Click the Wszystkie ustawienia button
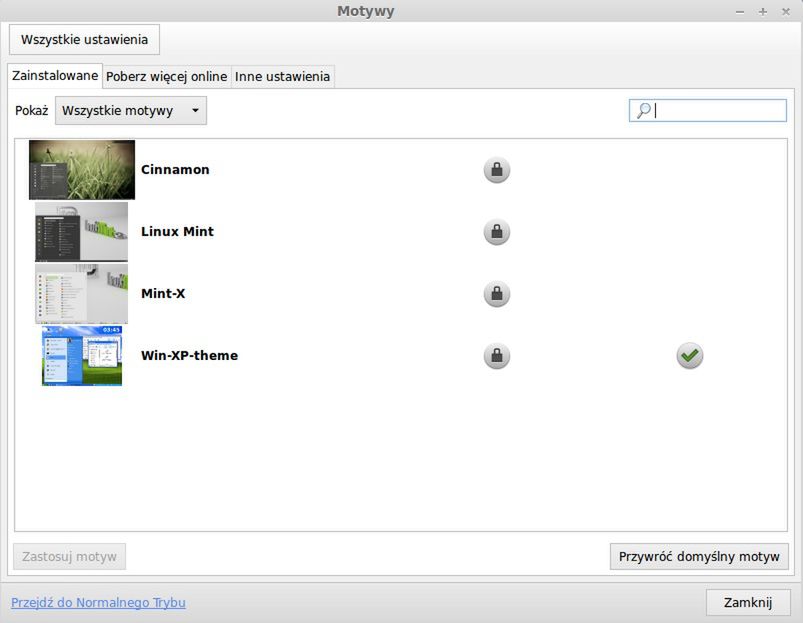This screenshot has width=803, height=623. (x=84, y=39)
